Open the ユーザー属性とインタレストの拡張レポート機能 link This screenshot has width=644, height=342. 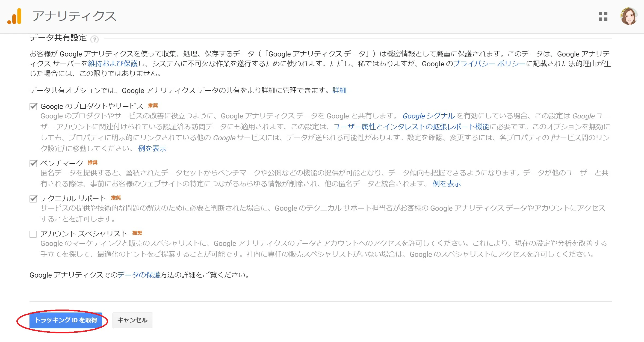click(x=411, y=127)
